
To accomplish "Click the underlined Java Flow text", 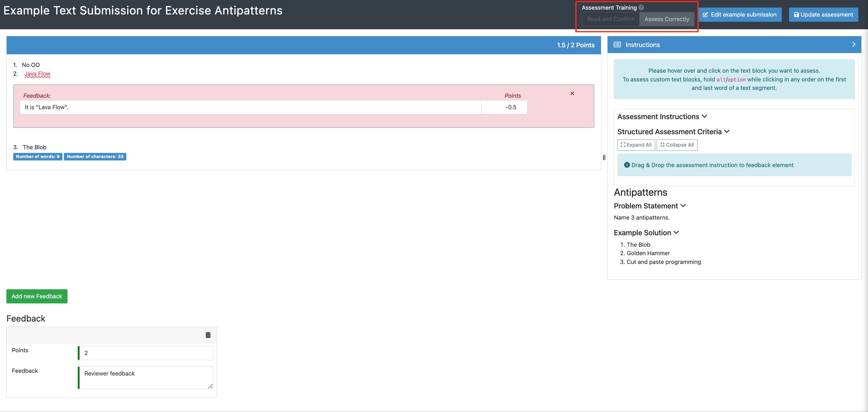I will pyautogui.click(x=37, y=74).
